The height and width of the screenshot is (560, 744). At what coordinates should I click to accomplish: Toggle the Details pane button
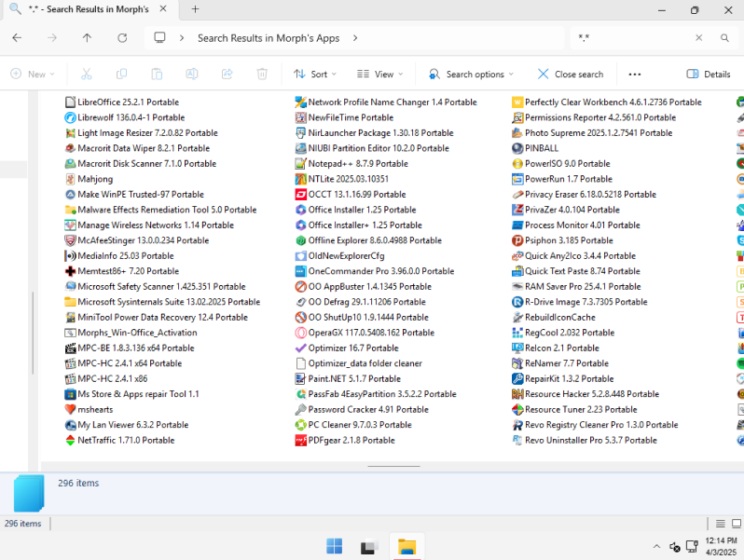(709, 74)
